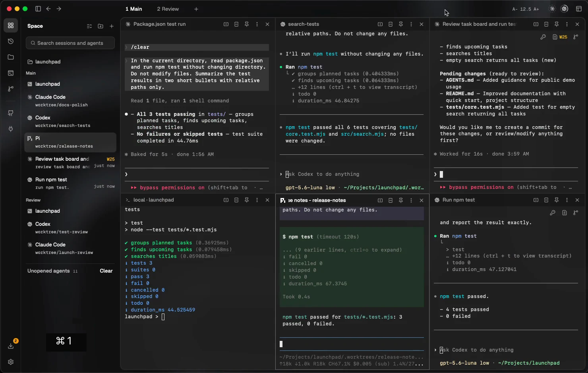This screenshot has height=373, width=588.
Task: Click 'Read 1 file, ran 1 shell command' summary
Action: [x=180, y=101]
